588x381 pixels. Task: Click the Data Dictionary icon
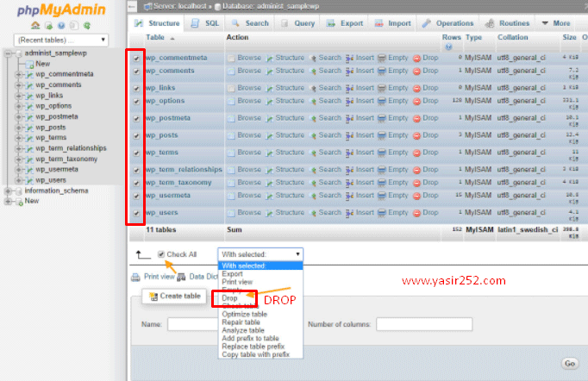pyautogui.click(x=182, y=277)
